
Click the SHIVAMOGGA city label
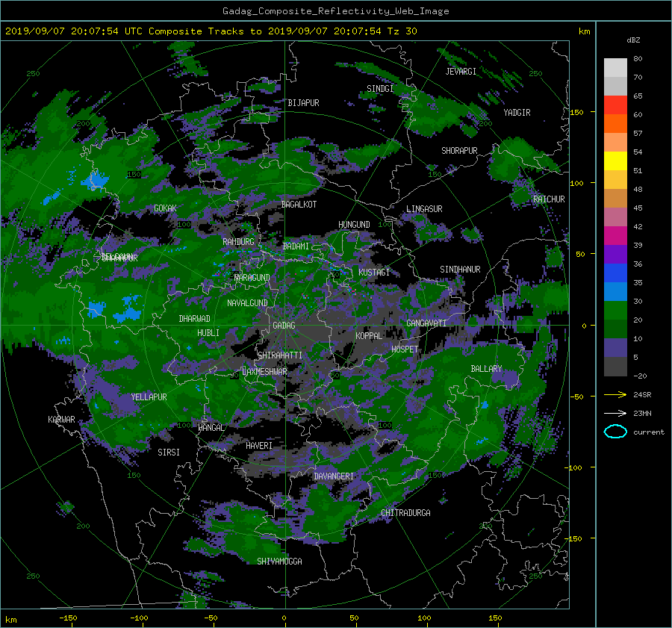pos(279,562)
